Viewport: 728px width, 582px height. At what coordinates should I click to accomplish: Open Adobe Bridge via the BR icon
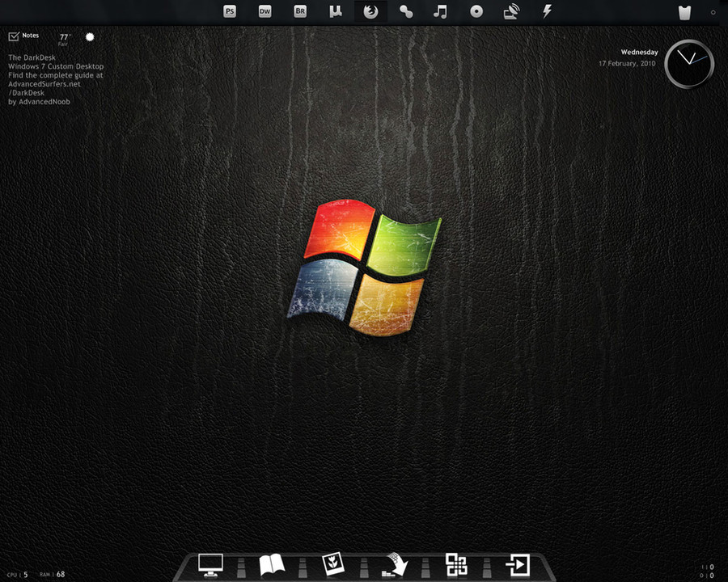300,11
